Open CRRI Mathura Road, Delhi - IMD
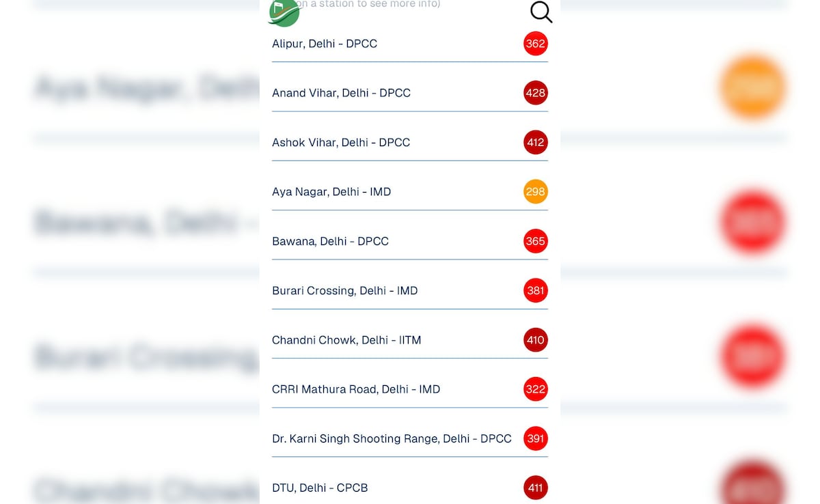 [x=356, y=389]
